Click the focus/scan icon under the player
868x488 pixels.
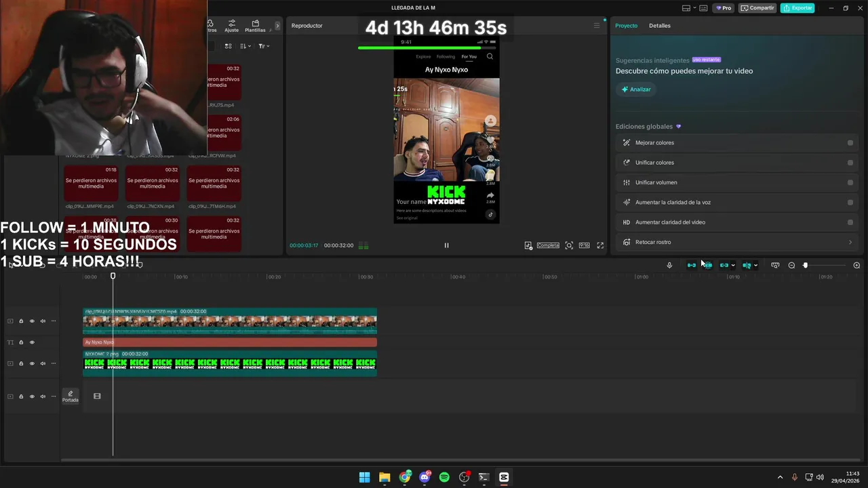(569, 245)
